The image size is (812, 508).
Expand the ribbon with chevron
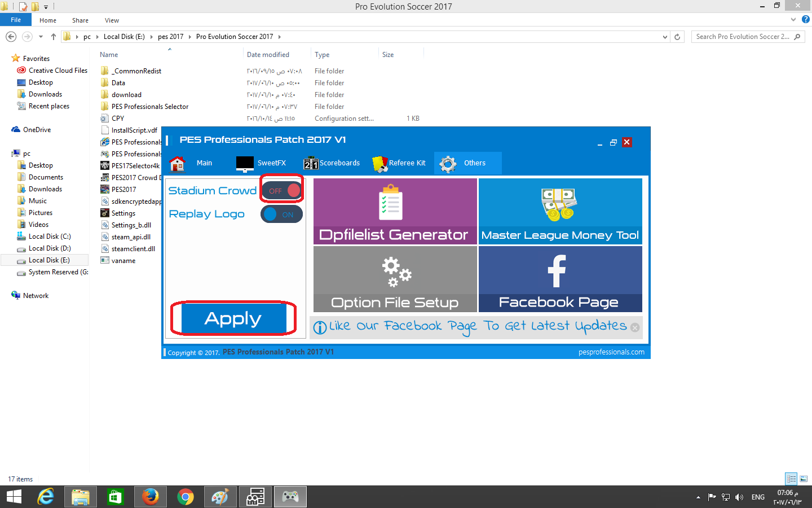click(x=793, y=20)
